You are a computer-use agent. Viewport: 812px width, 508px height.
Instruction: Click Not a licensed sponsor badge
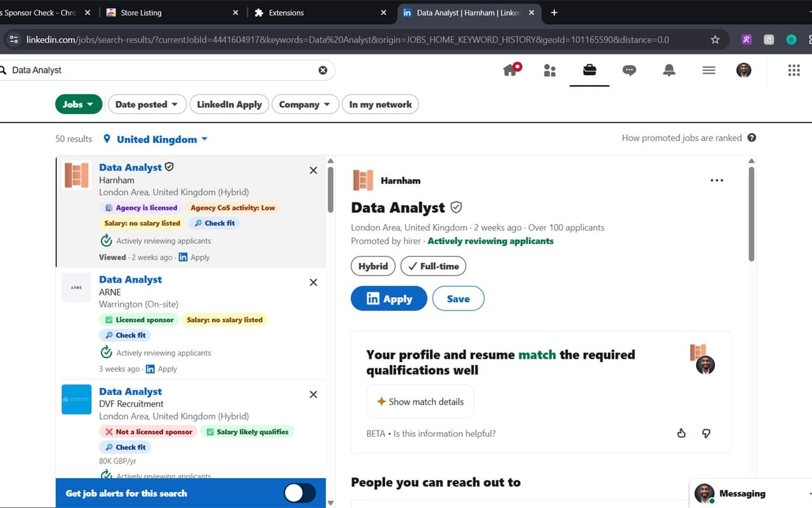148,432
